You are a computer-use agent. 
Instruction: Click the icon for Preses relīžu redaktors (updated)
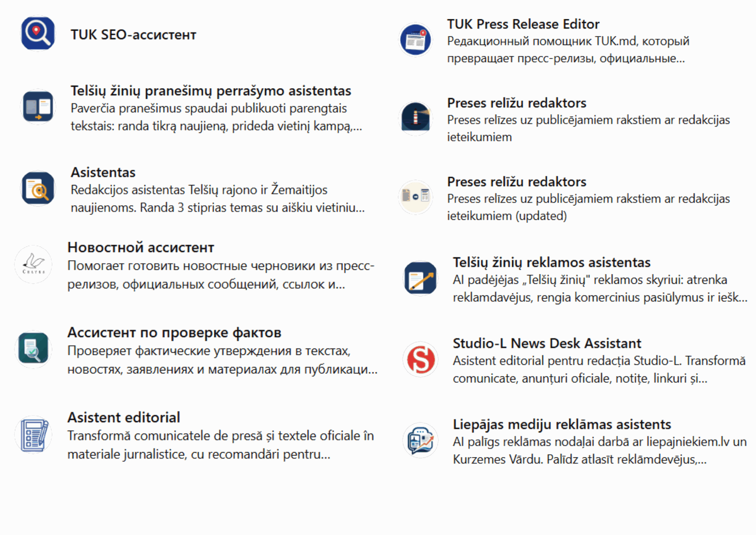click(415, 197)
